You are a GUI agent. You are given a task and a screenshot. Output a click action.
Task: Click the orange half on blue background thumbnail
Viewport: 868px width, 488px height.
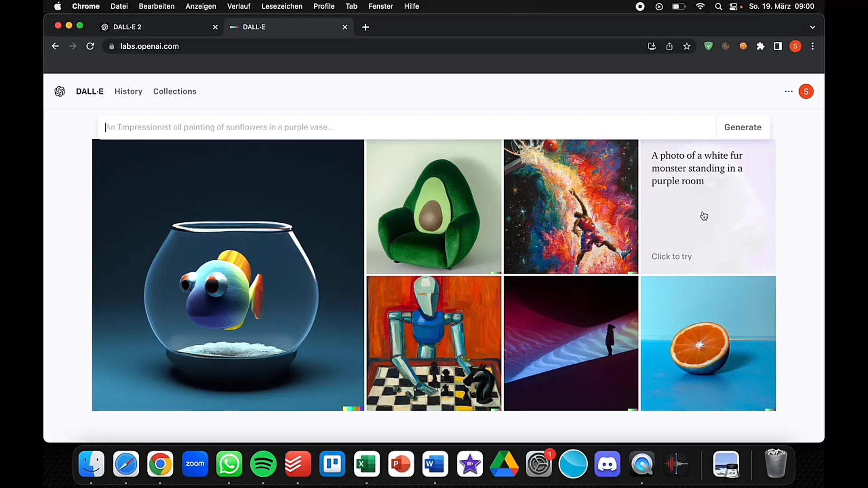[708, 343]
